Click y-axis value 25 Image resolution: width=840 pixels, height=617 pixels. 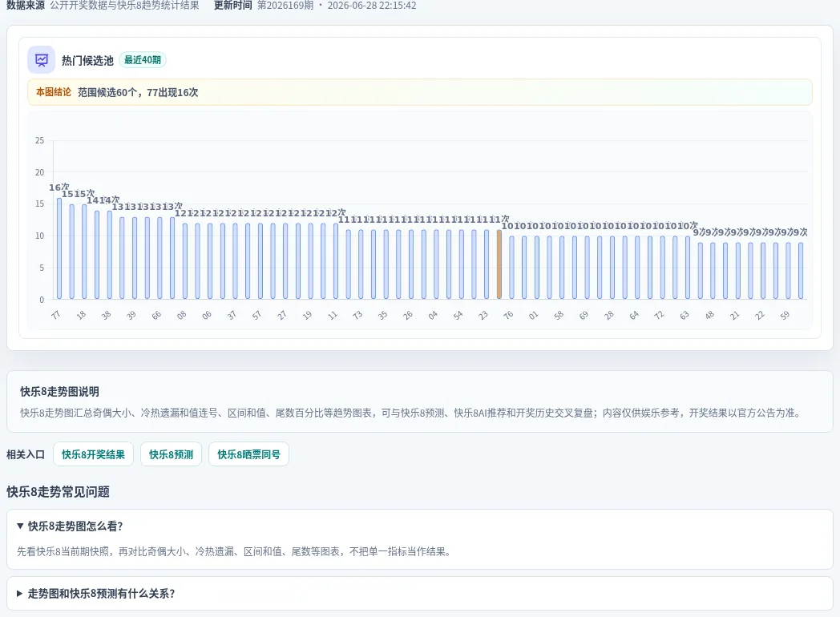[39, 140]
